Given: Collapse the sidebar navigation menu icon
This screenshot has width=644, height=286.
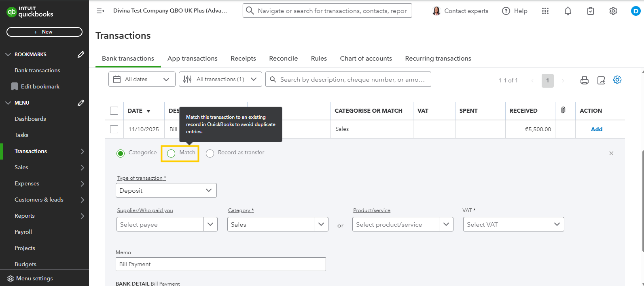Looking at the screenshot, I should tap(100, 11).
